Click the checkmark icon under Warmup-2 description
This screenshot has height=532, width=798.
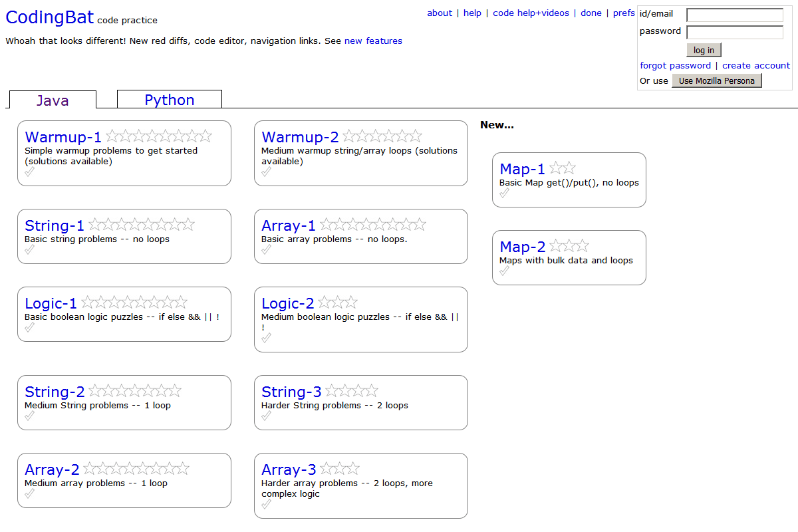[x=267, y=172]
